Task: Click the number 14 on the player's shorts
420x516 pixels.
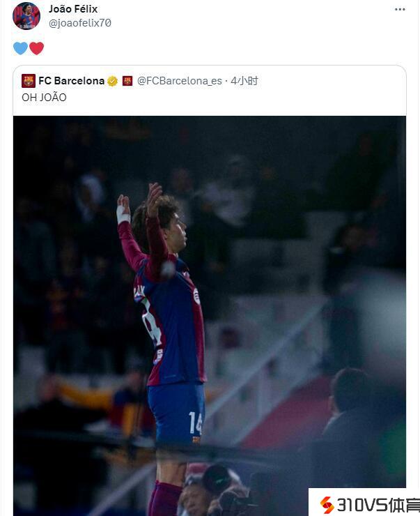Action: 195,423
